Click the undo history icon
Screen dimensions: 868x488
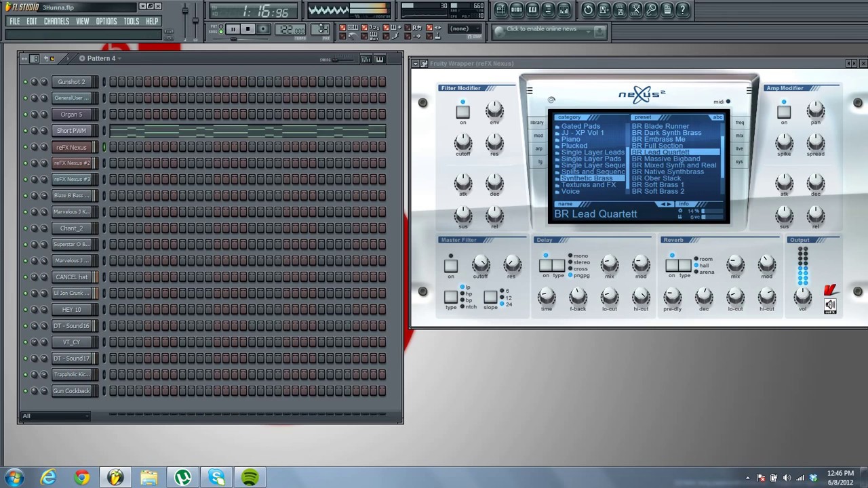(x=588, y=9)
